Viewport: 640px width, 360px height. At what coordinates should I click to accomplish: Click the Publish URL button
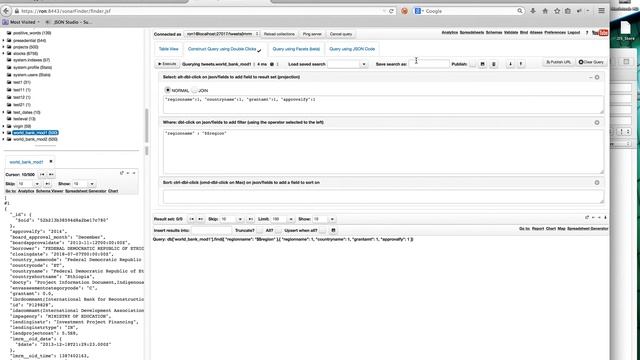coord(558,62)
